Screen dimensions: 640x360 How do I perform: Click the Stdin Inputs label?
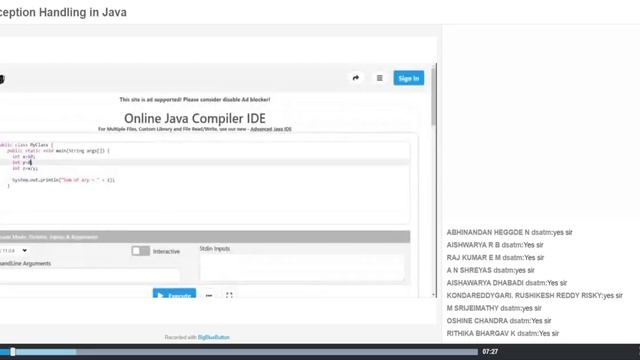coord(215,249)
